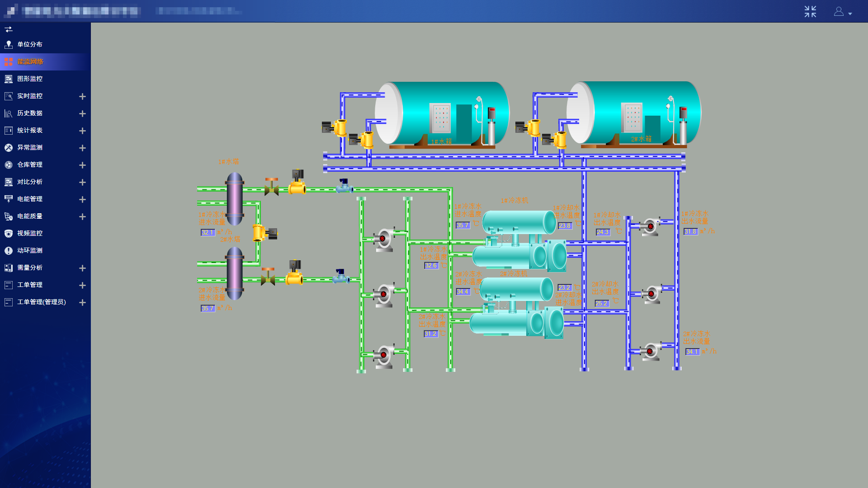868x488 pixels.
Task: Click the middle green-loop circulation pump
Action: click(x=385, y=295)
